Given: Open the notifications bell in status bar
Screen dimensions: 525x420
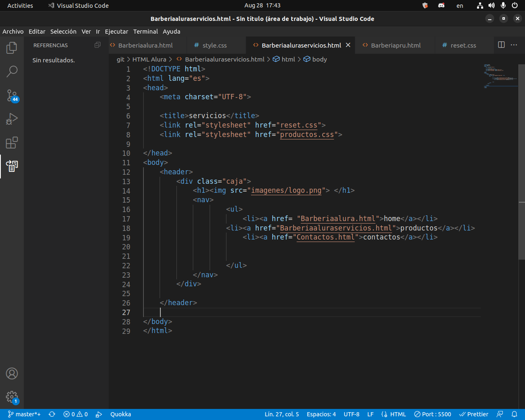Looking at the screenshot, I should point(514,414).
